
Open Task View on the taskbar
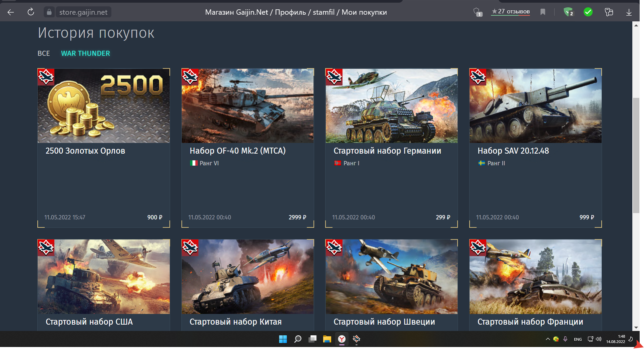point(312,339)
